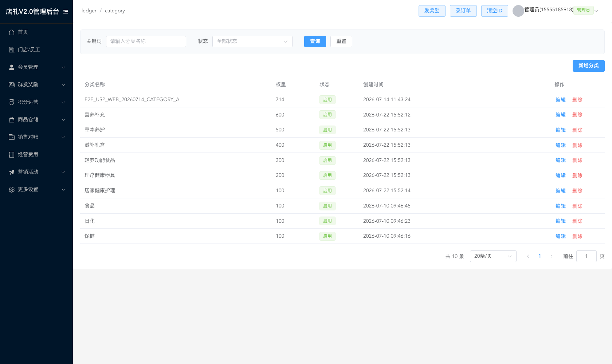Click the 营销活动 paper-plane icon

12,172
